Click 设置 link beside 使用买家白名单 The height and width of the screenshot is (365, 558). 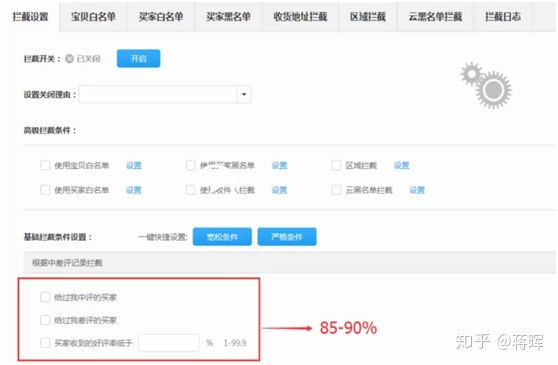pos(134,190)
